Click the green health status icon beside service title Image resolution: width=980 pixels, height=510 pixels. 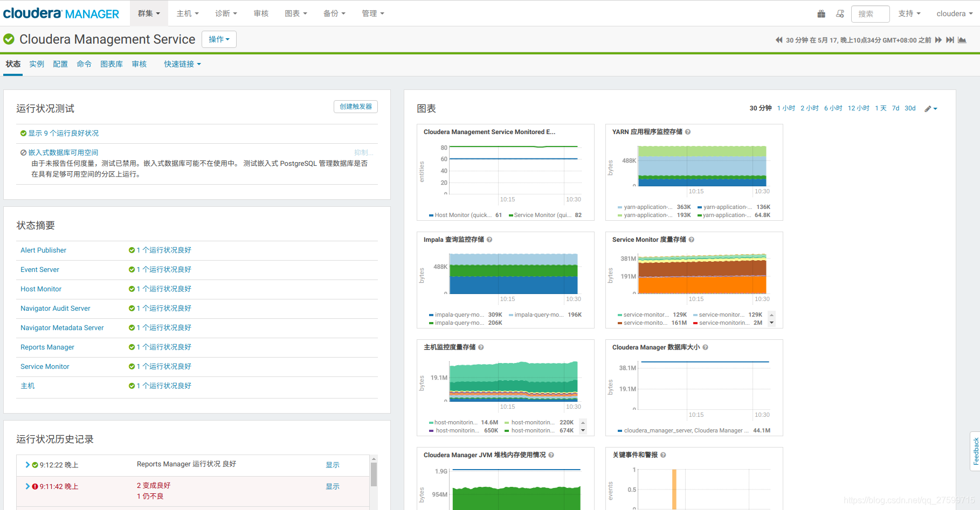click(x=9, y=39)
